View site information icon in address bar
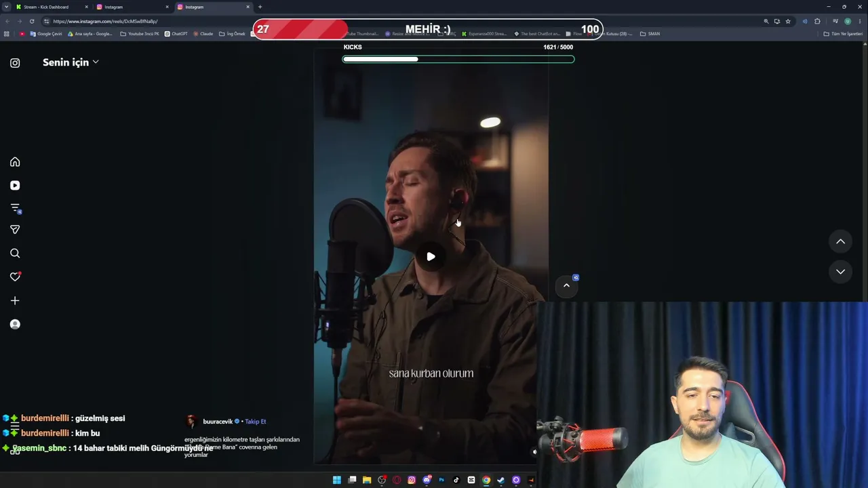Screen dimensions: 868x488 pyautogui.click(x=46, y=21)
